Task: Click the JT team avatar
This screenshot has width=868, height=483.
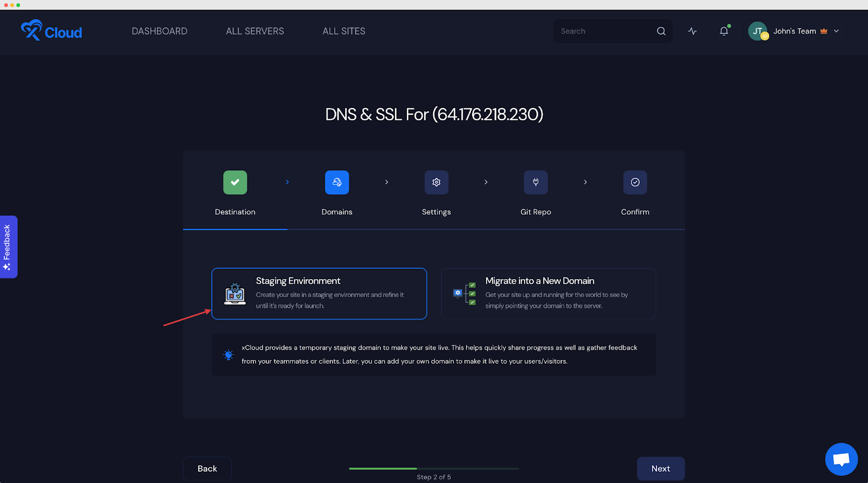Action: pyautogui.click(x=758, y=31)
